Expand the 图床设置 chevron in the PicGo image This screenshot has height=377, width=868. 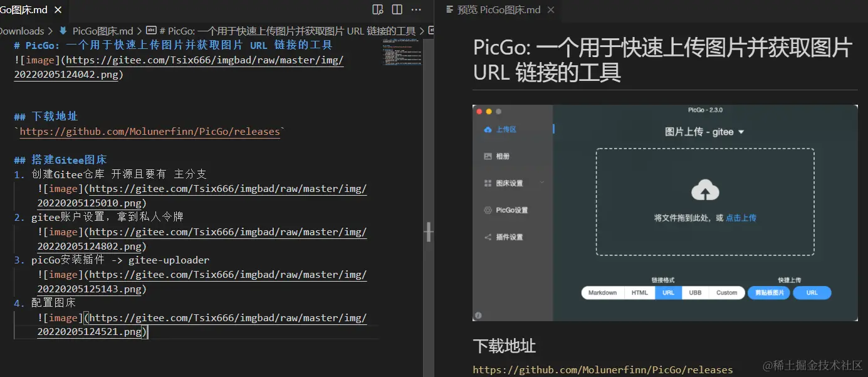coord(542,183)
